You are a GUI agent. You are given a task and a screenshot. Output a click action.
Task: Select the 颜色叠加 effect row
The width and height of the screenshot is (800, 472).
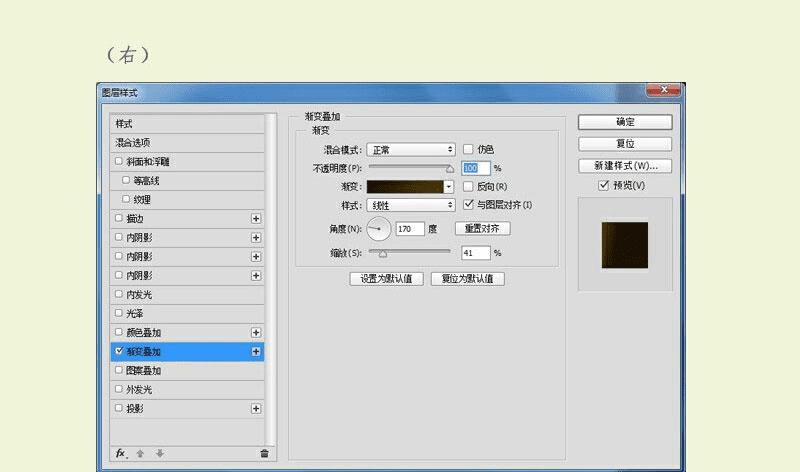pyautogui.click(x=187, y=333)
